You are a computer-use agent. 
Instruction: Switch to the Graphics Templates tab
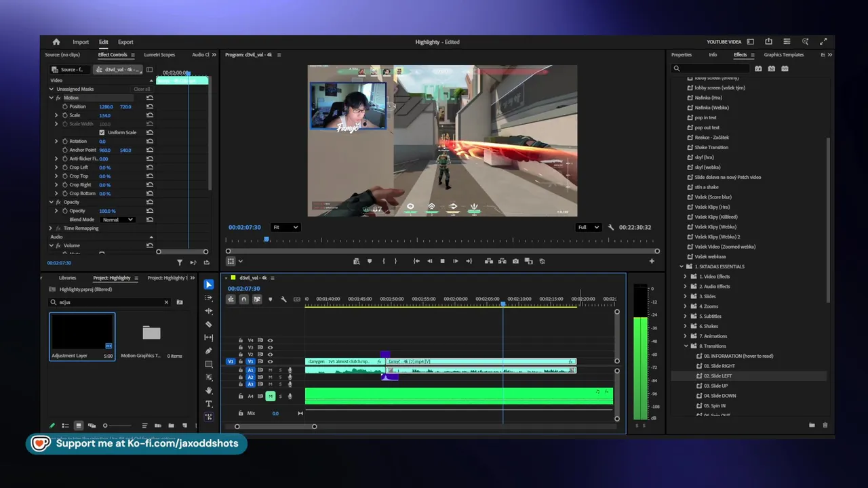tap(784, 55)
